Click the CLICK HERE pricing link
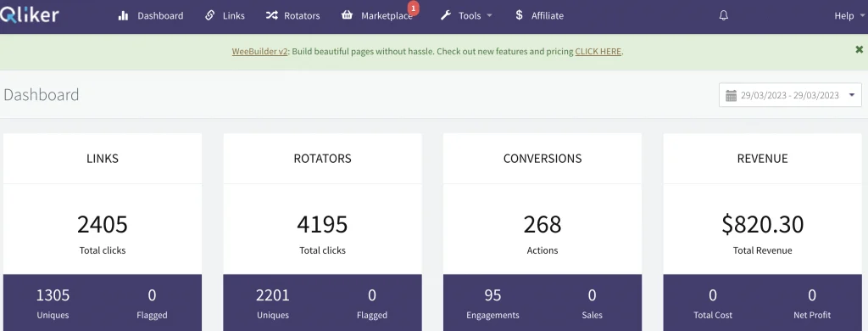Image resolution: width=868 pixels, height=331 pixels. point(598,52)
